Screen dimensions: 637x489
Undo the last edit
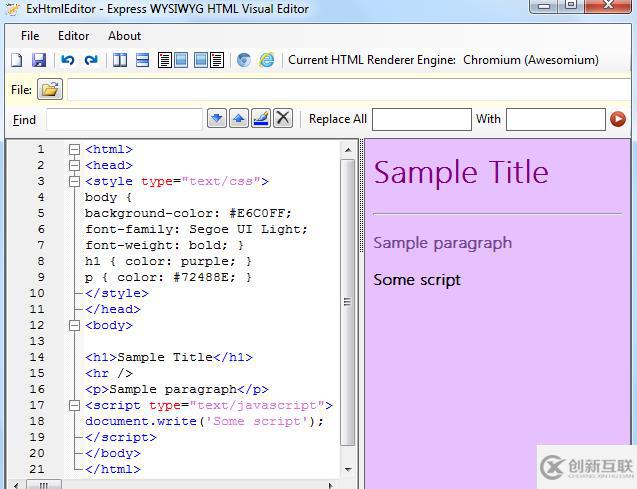point(68,60)
